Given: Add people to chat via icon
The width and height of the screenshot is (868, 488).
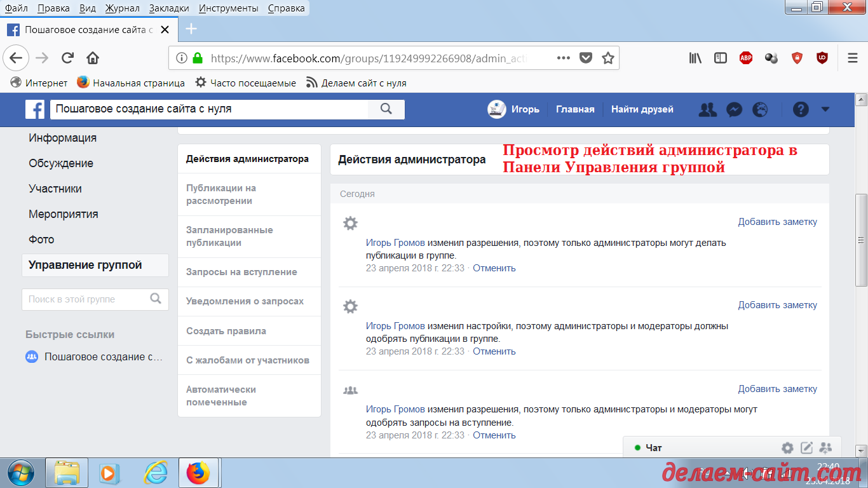Looking at the screenshot, I should 825,447.
